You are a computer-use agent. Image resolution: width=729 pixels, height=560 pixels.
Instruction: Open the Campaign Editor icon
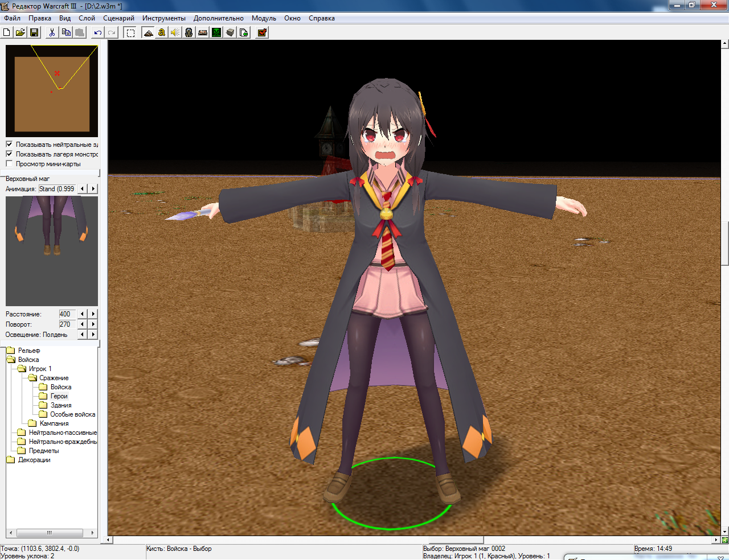(203, 32)
